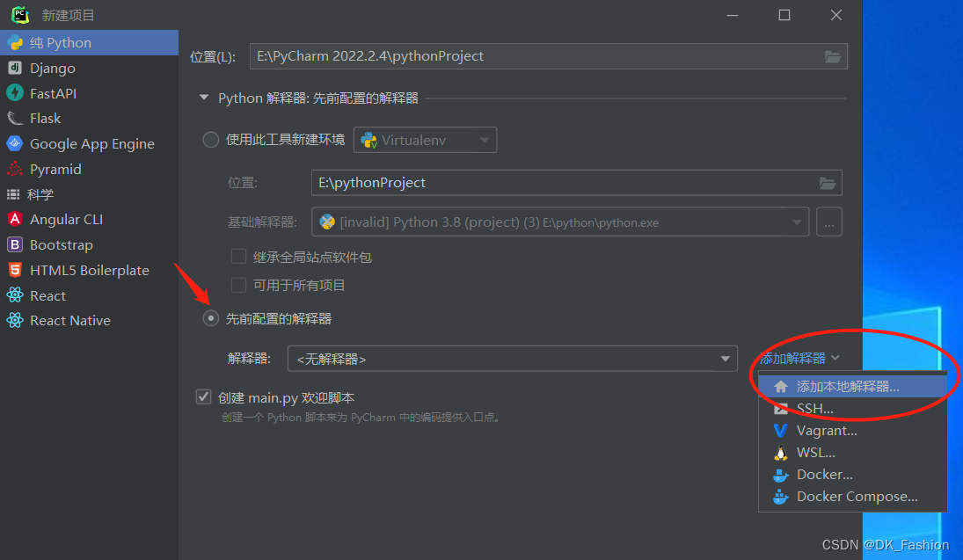Choose Docker... menu entry
The image size is (963, 560).
(x=853, y=475)
